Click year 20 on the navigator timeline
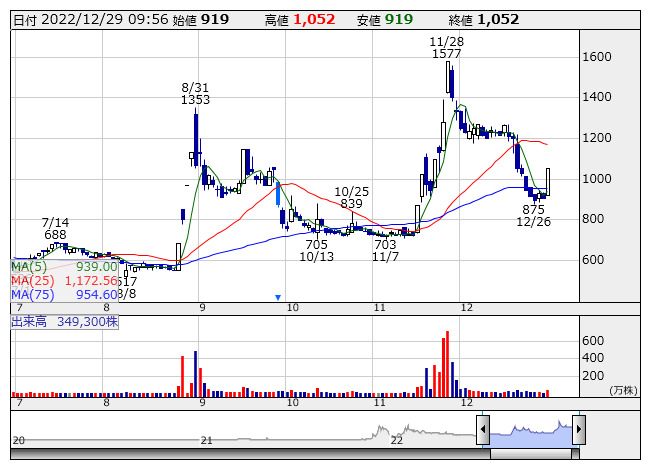 click(x=19, y=440)
